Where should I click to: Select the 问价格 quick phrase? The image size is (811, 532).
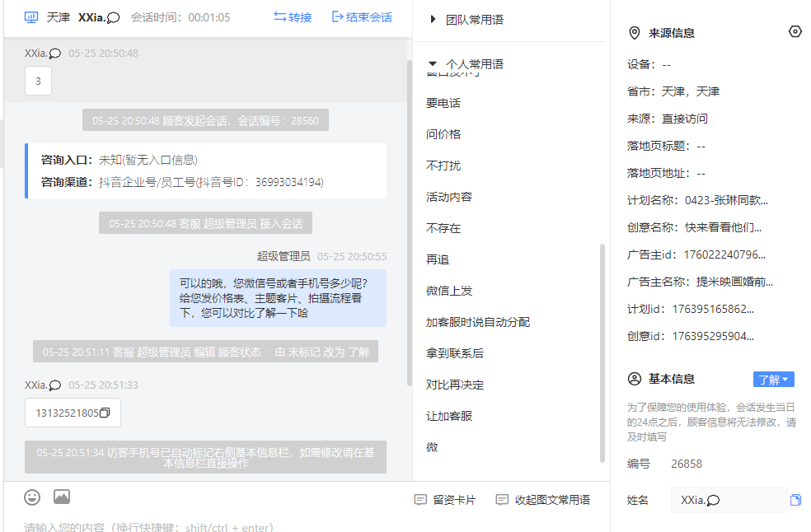443,134
